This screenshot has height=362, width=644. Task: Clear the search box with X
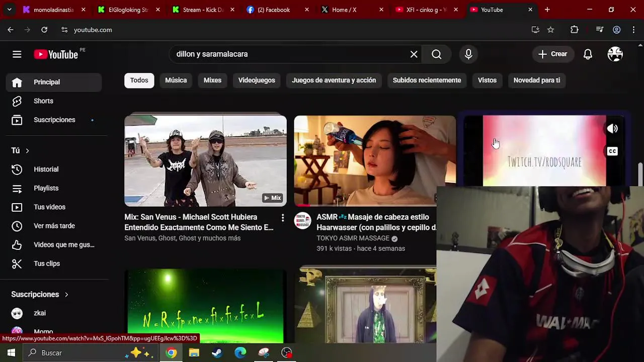(x=414, y=54)
